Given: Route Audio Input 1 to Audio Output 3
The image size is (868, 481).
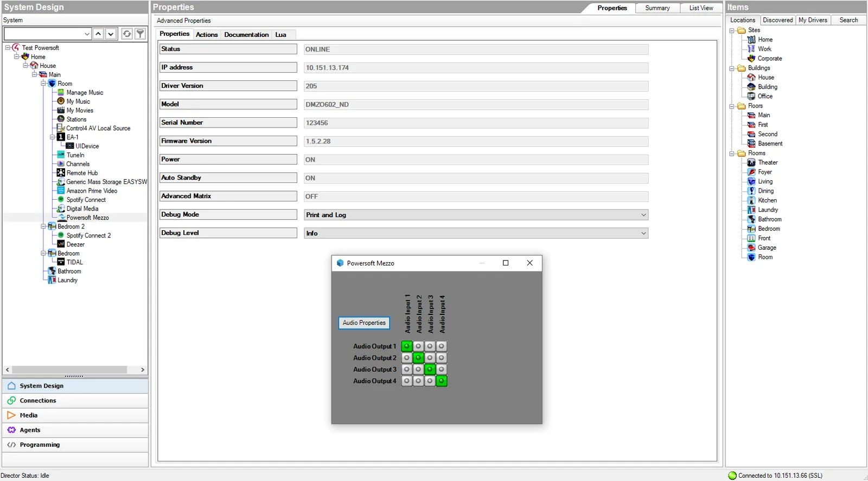Looking at the screenshot, I should [x=407, y=369].
